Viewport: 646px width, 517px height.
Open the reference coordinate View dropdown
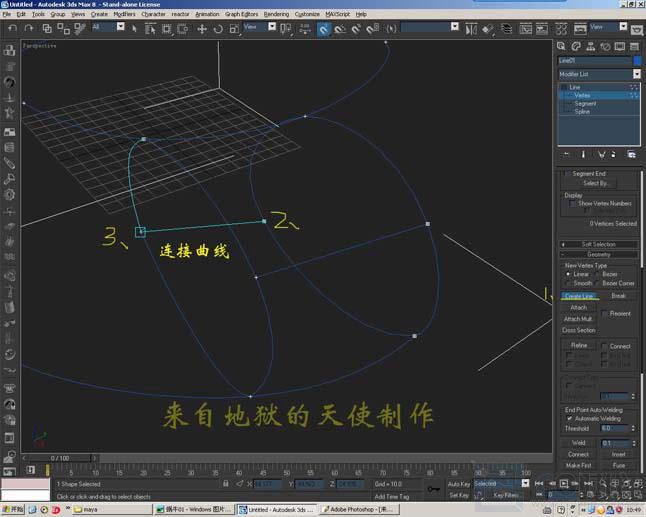coord(272,27)
